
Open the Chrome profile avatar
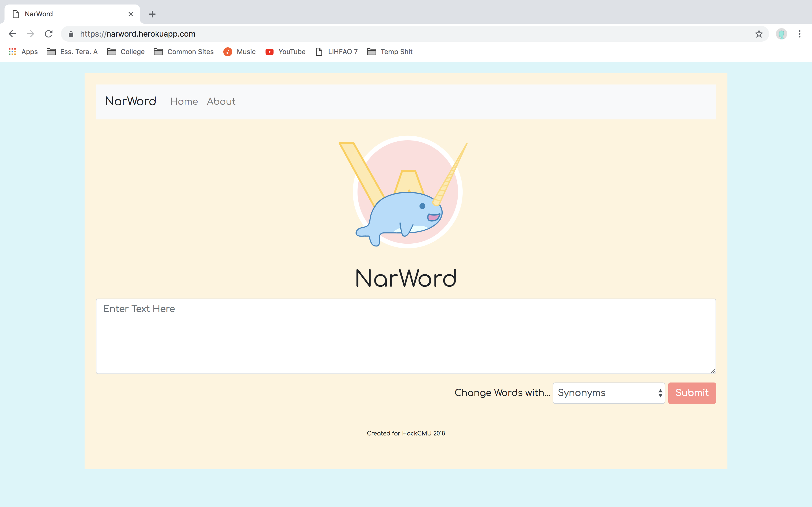click(781, 34)
